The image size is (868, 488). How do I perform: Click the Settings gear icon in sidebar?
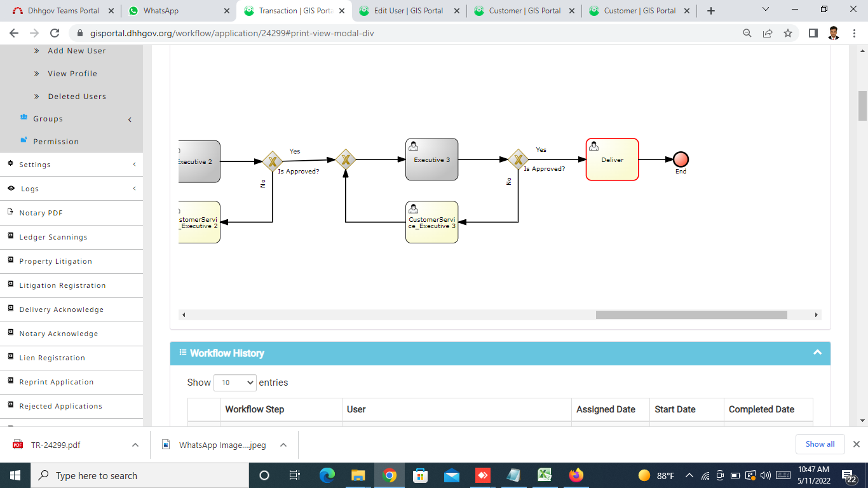coord(10,163)
